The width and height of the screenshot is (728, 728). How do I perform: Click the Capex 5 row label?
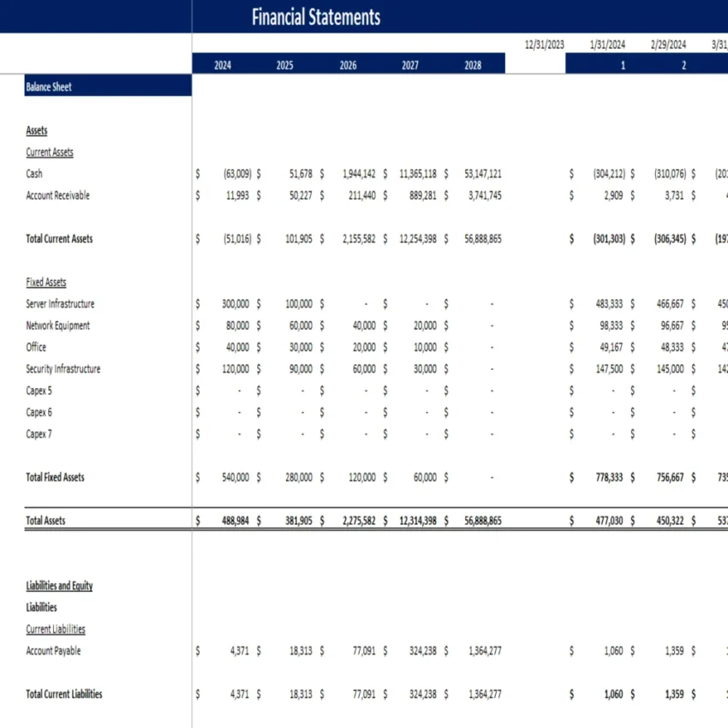[39, 391]
